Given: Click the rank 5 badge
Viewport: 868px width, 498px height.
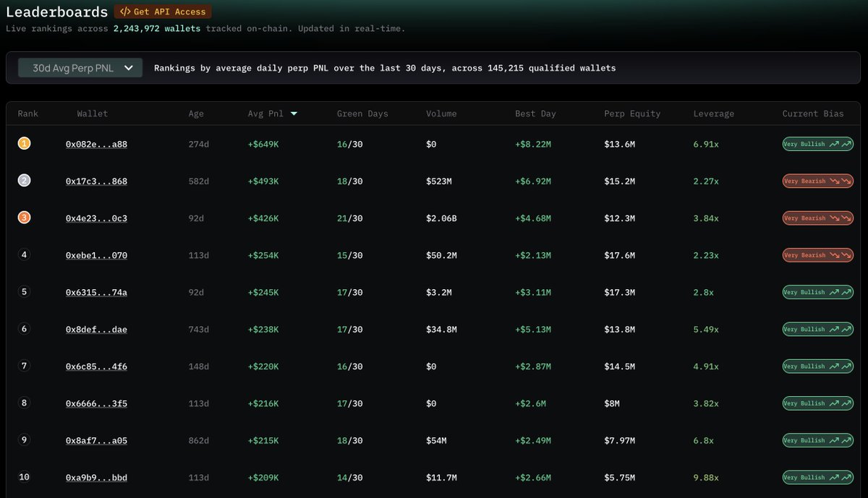Looking at the screenshot, I should 24,291.
